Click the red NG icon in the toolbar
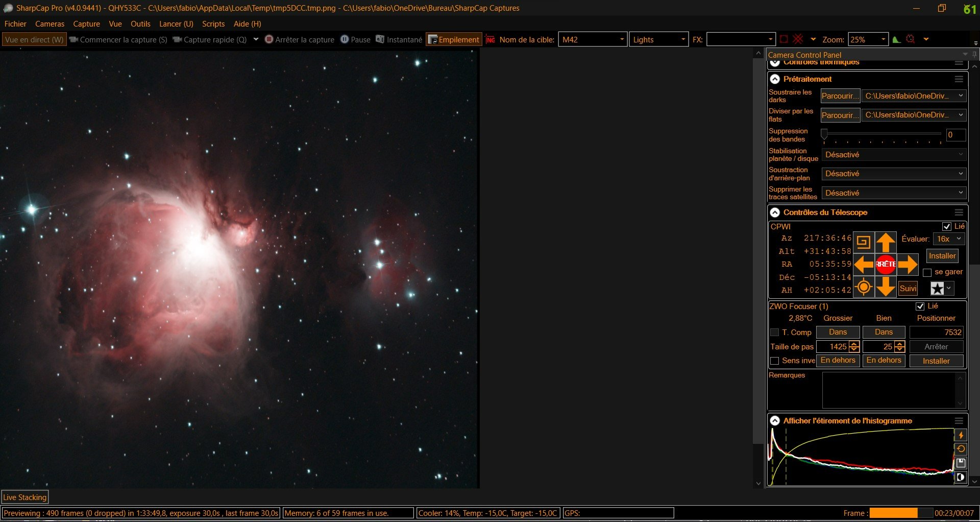 [491, 39]
